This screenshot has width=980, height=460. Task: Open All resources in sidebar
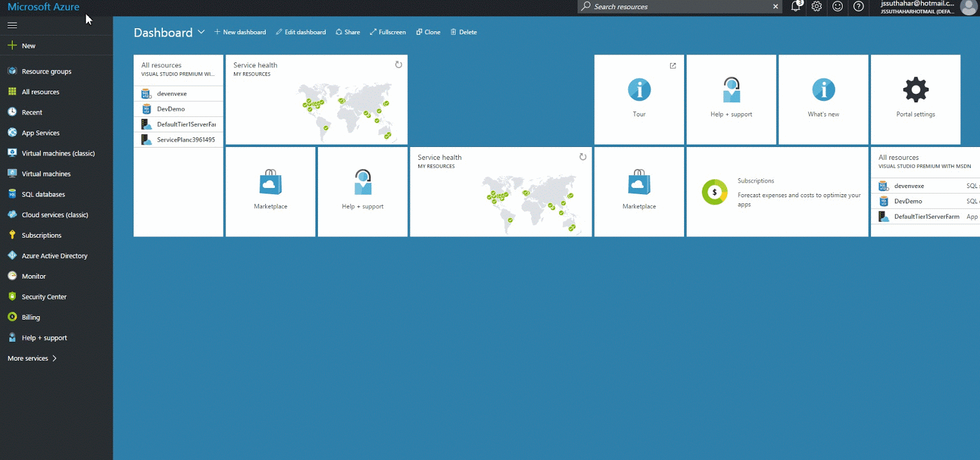[56, 92]
